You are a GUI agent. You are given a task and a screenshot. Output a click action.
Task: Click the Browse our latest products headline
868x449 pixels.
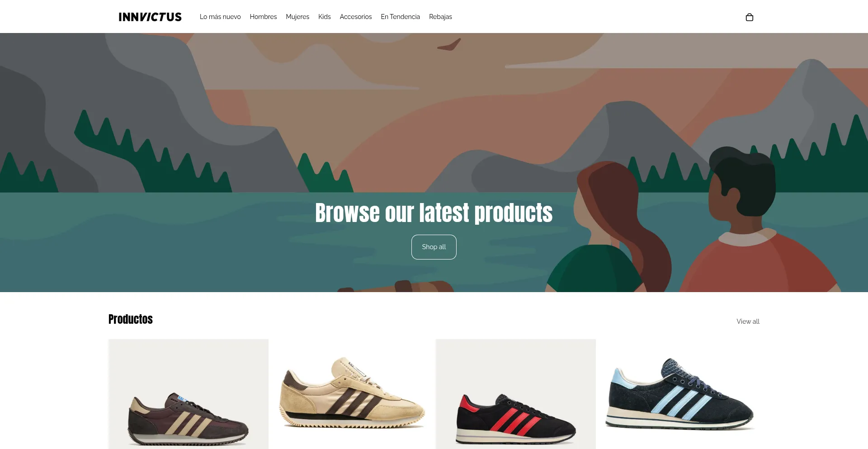434,213
